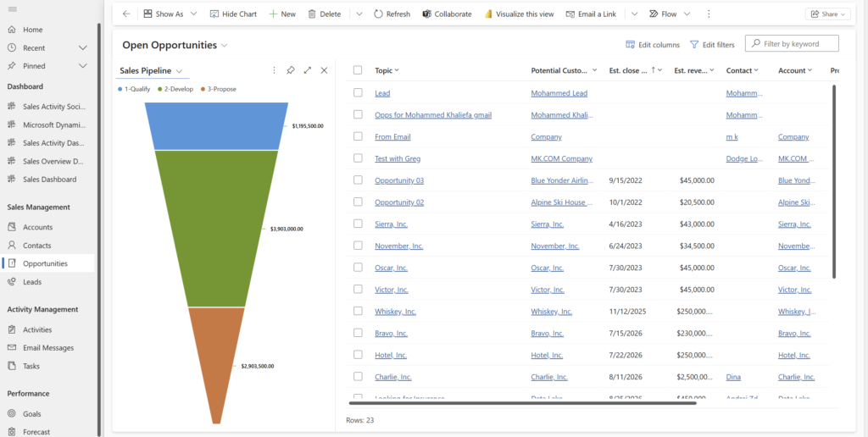
Task: Open the Account column header menu
Action: (x=795, y=70)
